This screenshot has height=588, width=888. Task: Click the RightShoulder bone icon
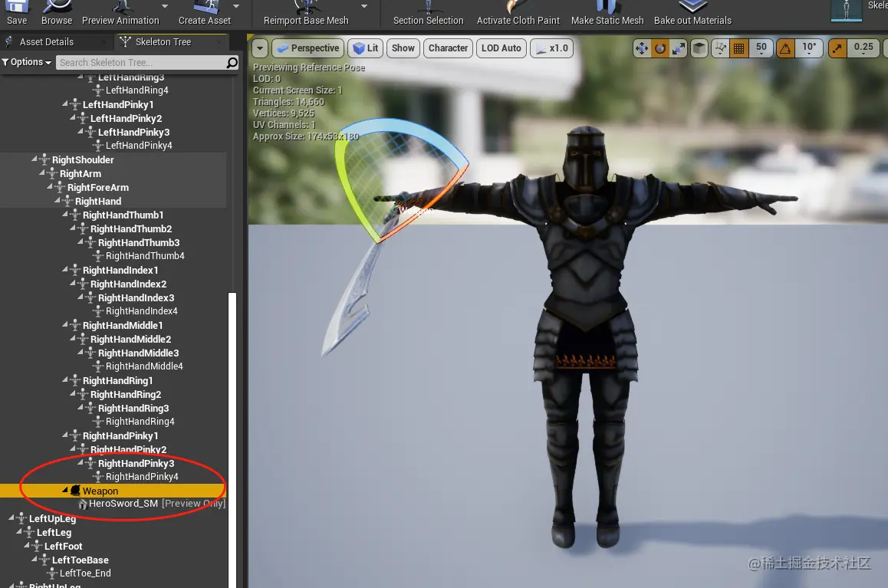(44, 160)
